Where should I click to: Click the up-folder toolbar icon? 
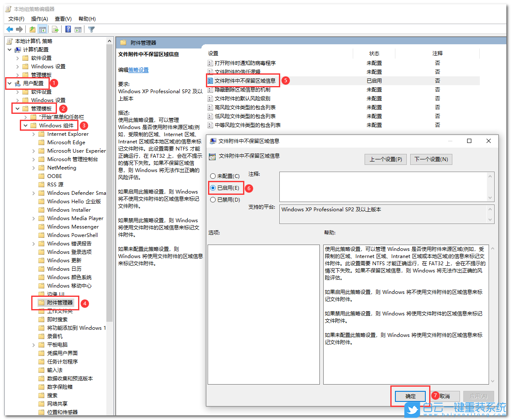tap(32, 29)
